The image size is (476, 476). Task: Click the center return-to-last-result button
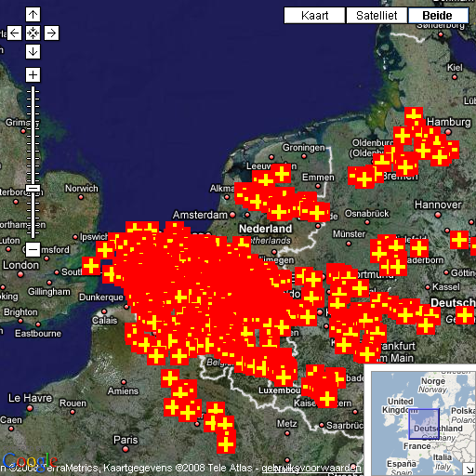33,33
